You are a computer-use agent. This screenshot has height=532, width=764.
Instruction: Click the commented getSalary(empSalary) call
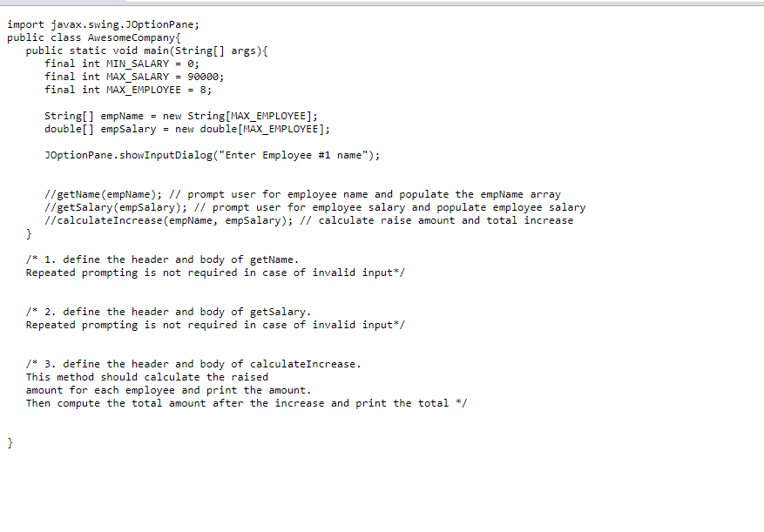click(x=116, y=207)
